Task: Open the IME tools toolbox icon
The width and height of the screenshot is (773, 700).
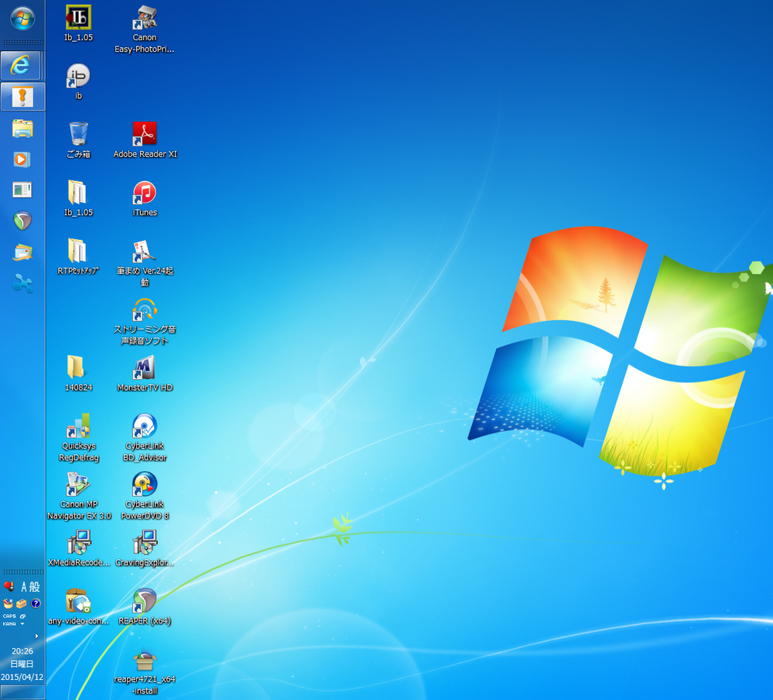Action: [x=21, y=603]
